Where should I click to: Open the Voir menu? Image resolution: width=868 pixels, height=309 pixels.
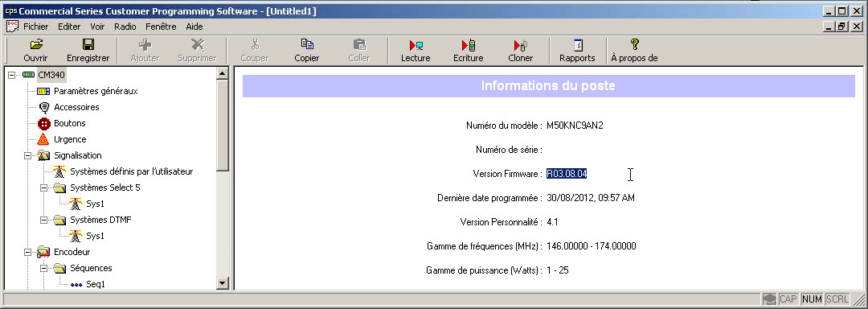(97, 27)
